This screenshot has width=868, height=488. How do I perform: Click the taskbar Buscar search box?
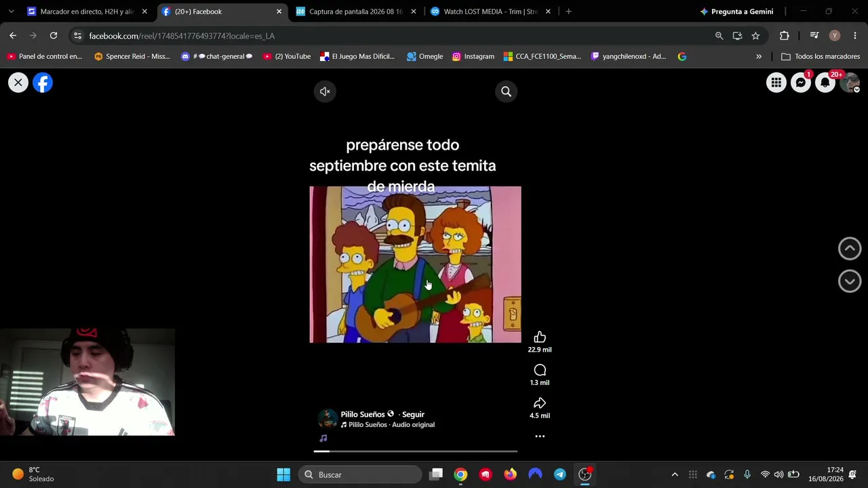[x=360, y=474]
